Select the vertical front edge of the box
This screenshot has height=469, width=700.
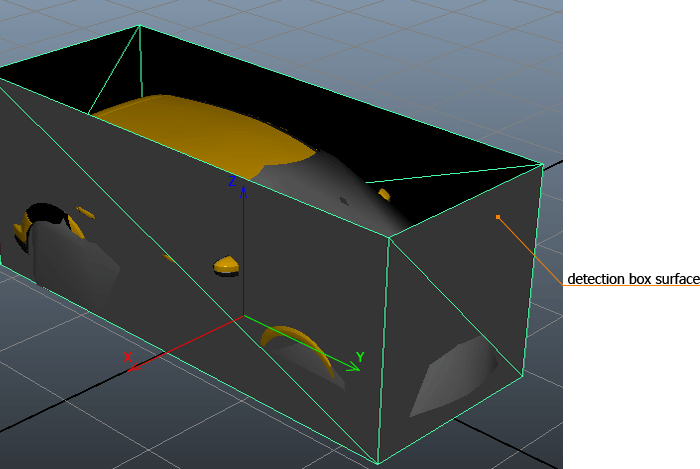click(x=384, y=350)
